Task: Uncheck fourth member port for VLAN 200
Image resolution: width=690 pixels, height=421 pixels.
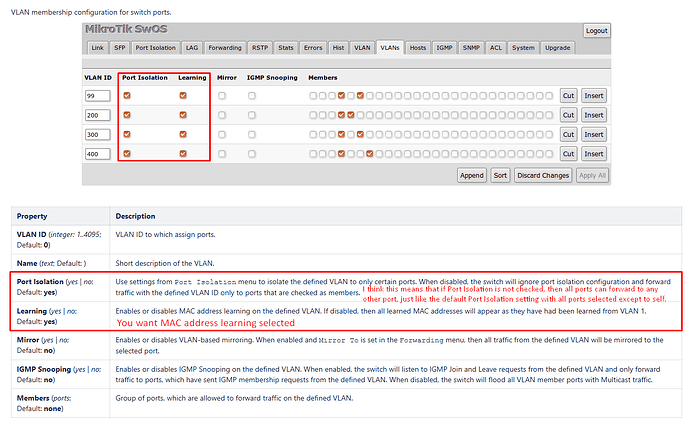Action: pos(341,115)
